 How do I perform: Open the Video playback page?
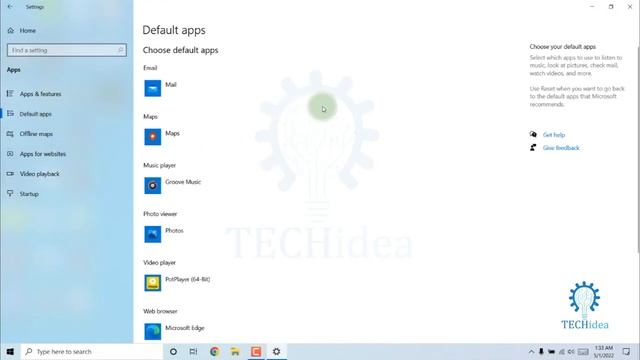click(x=40, y=174)
